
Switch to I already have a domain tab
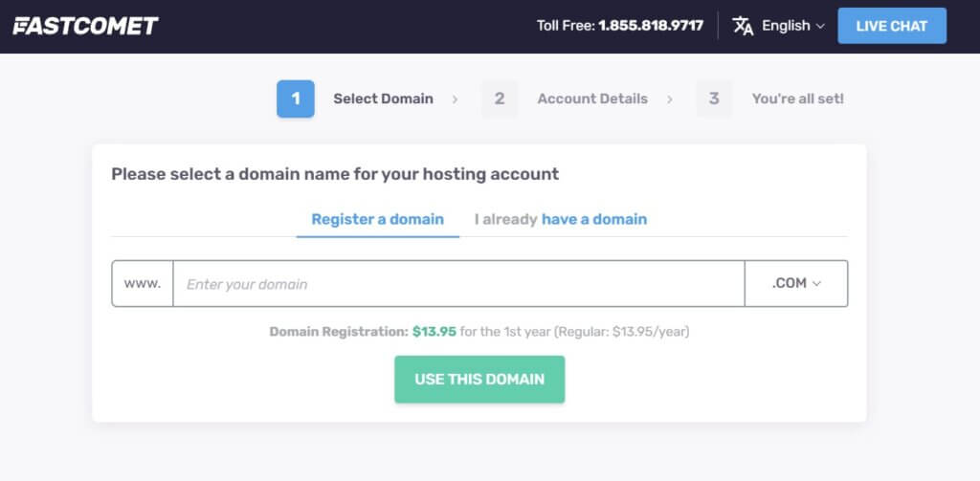pyautogui.click(x=561, y=219)
